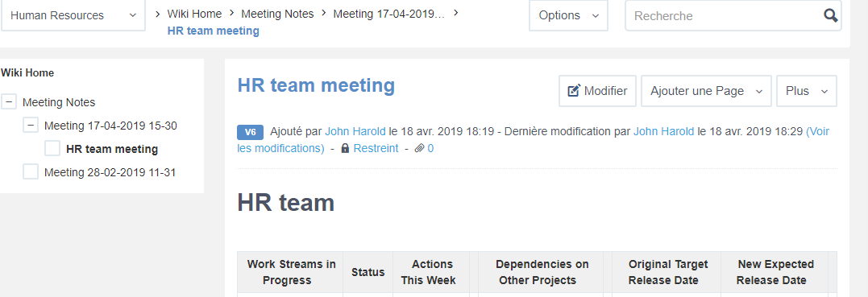Screen dimensions: 868x297
Task: Click box beside Meeting 28-02-2019 11-31
Action: click(x=31, y=172)
